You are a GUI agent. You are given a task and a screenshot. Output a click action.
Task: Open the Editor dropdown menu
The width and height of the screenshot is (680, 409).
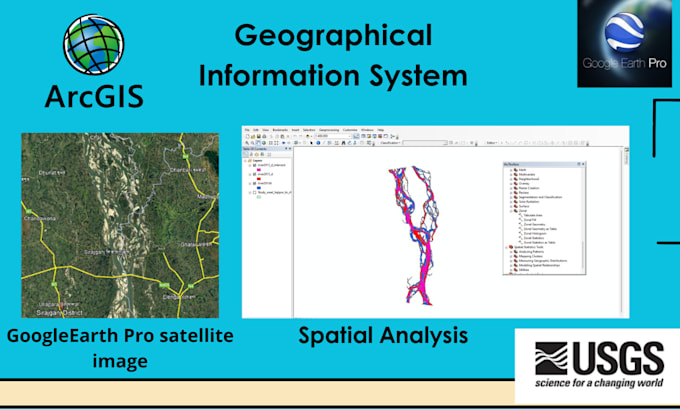tap(492, 143)
